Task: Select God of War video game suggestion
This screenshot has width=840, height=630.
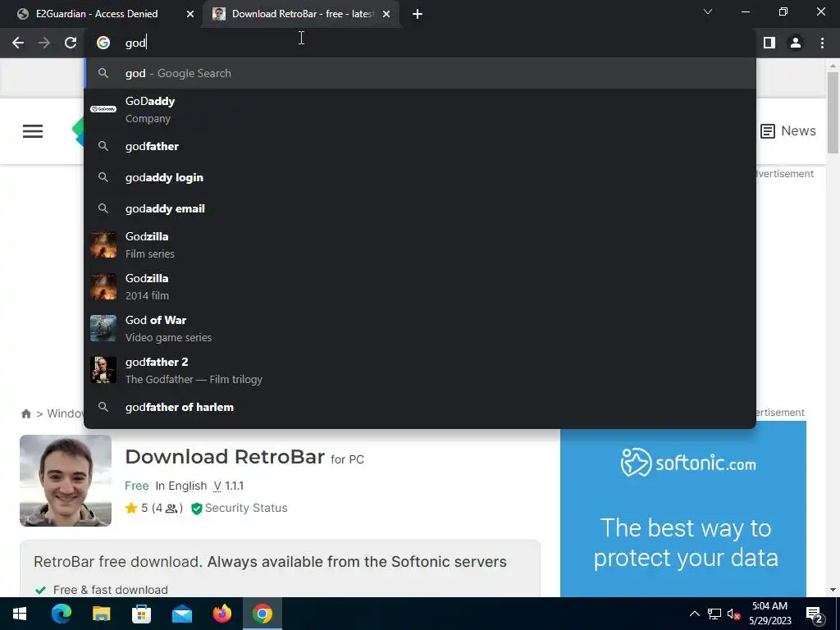Action: coord(420,328)
